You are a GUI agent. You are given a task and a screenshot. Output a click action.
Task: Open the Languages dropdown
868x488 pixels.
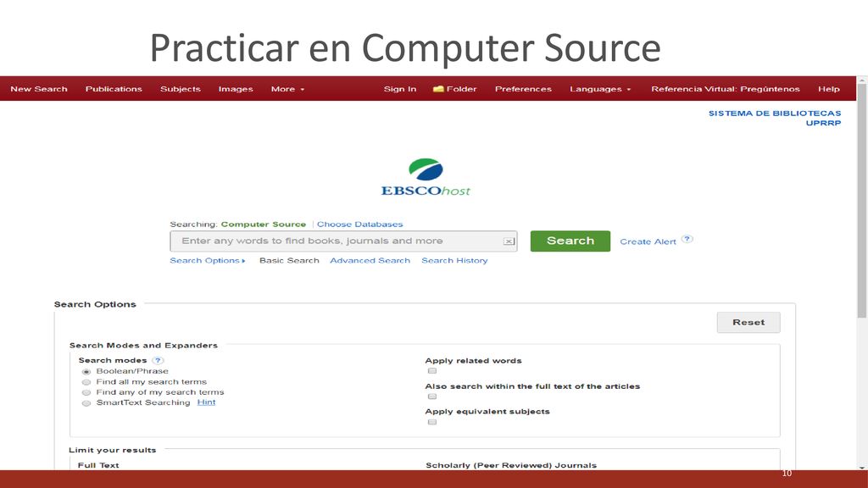(x=600, y=88)
